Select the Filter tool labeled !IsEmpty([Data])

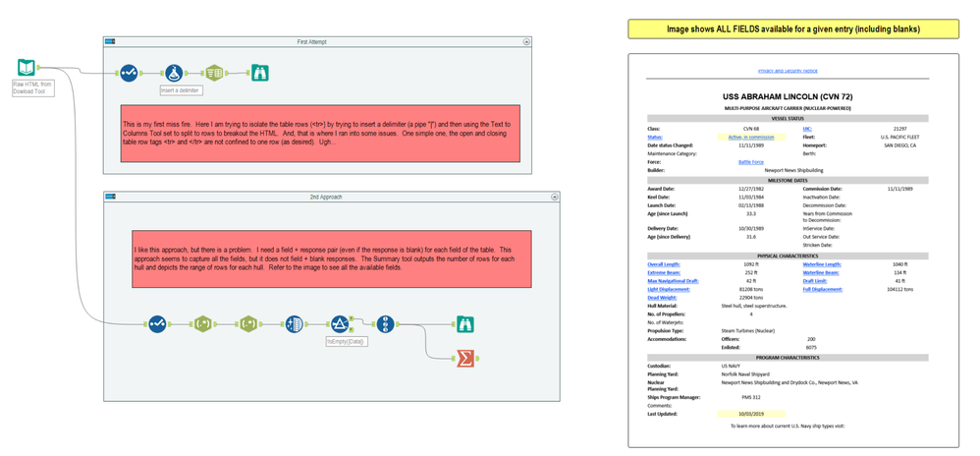[x=340, y=324]
